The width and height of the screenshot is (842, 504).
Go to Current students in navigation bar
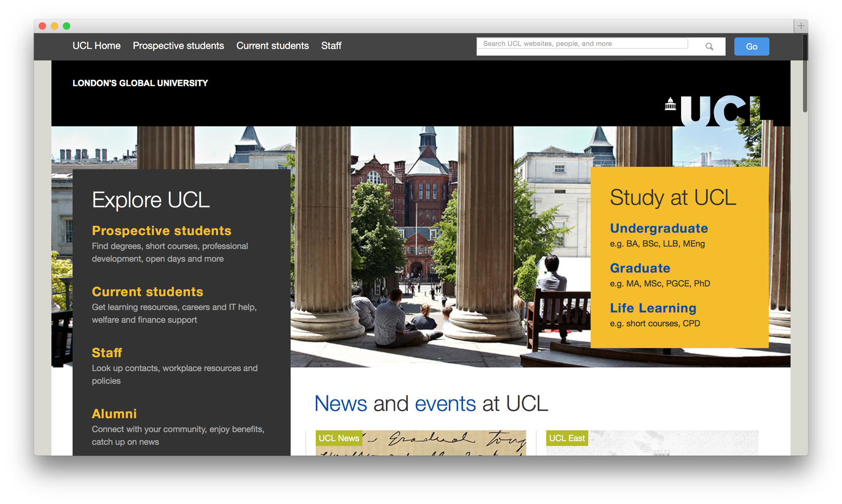coord(273,46)
